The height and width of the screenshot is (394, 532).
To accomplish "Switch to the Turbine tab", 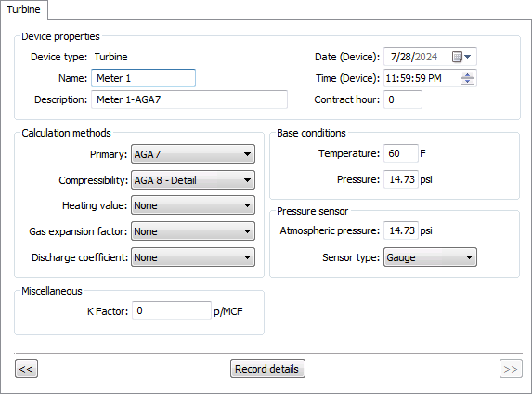I will [24, 9].
